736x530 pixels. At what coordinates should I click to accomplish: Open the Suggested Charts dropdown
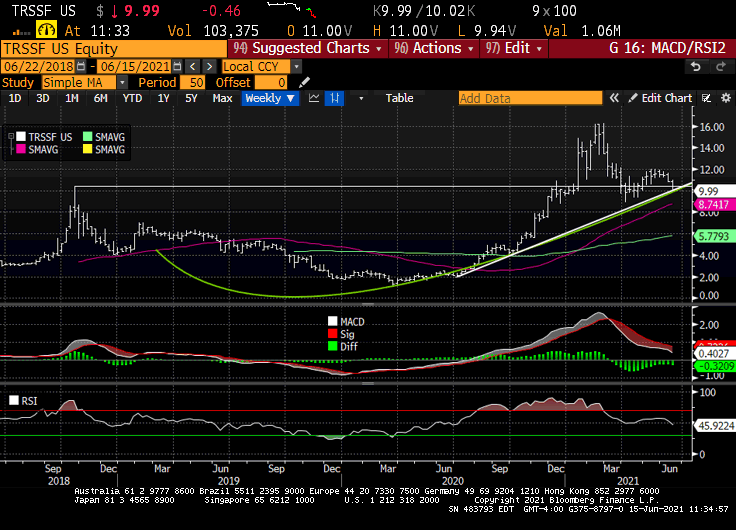(x=307, y=48)
